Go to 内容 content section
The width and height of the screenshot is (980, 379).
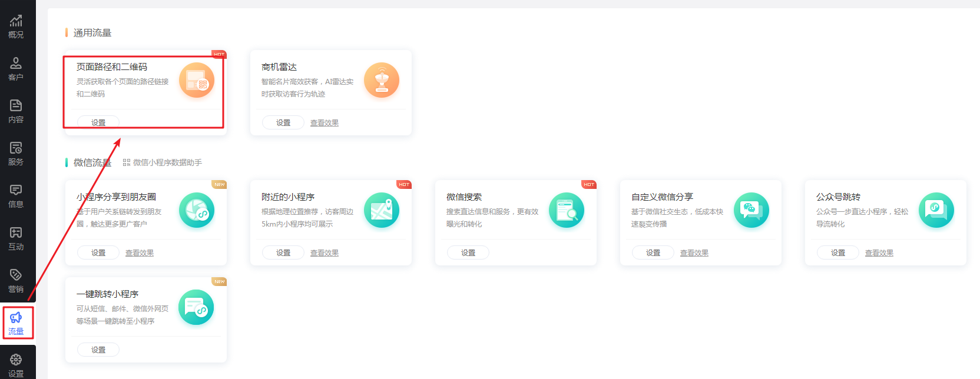tap(16, 111)
